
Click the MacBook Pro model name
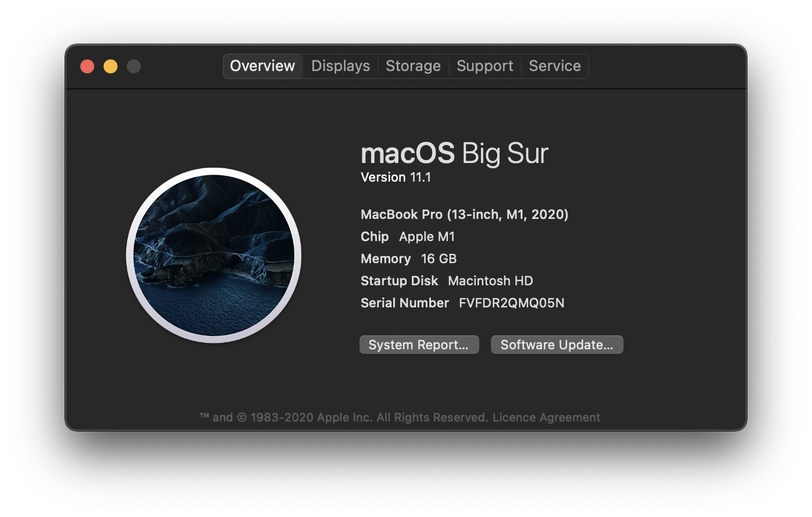(x=464, y=214)
